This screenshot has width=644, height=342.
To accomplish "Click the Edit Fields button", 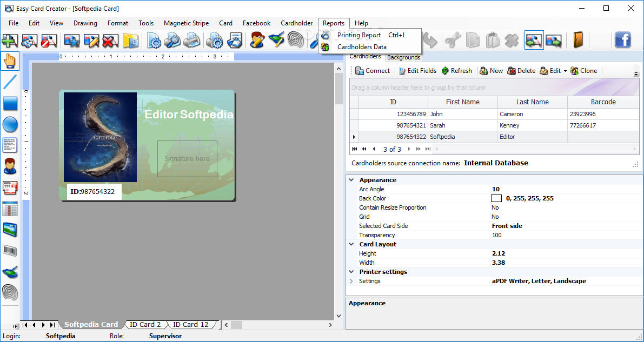I will [417, 71].
